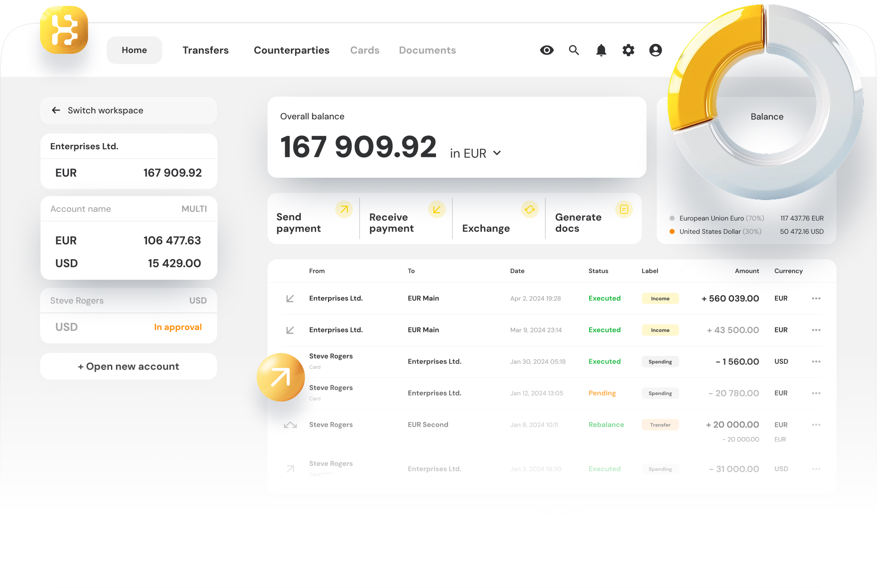The width and height of the screenshot is (878, 588).
Task: Open the user profile icon
Action: coord(655,50)
